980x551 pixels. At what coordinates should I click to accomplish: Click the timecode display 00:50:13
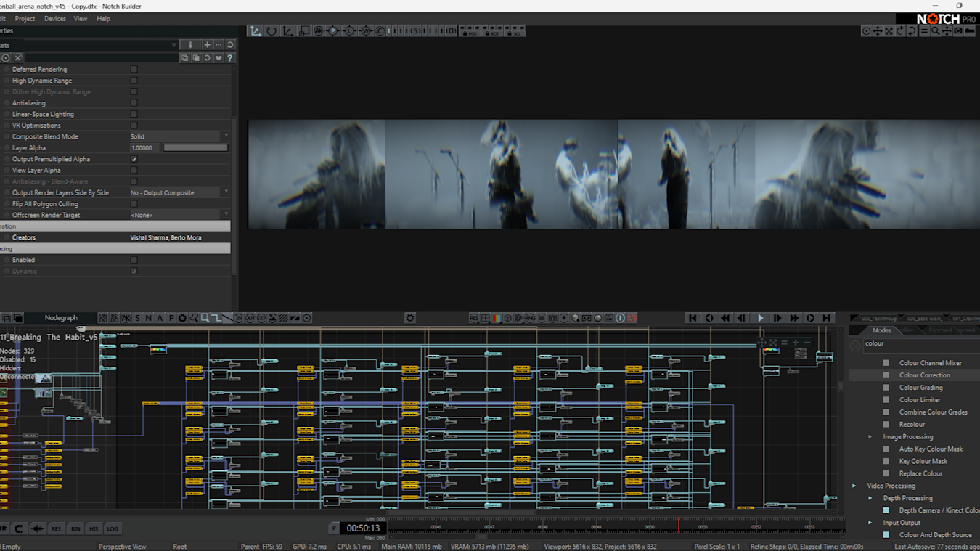click(363, 528)
